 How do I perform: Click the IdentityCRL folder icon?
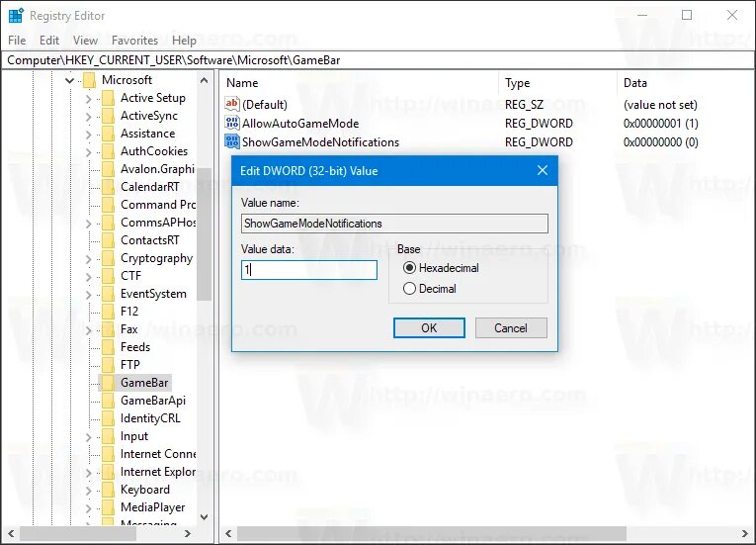(x=108, y=418)
